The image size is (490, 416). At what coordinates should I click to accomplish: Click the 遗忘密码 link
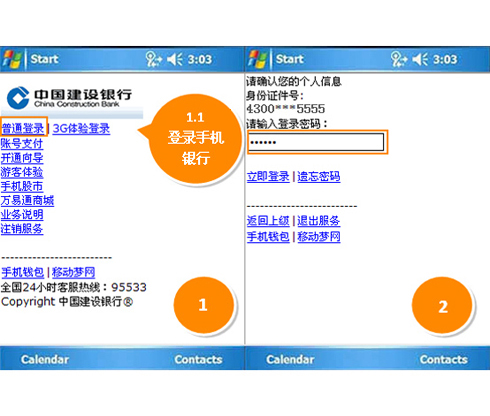click(319, 176)
